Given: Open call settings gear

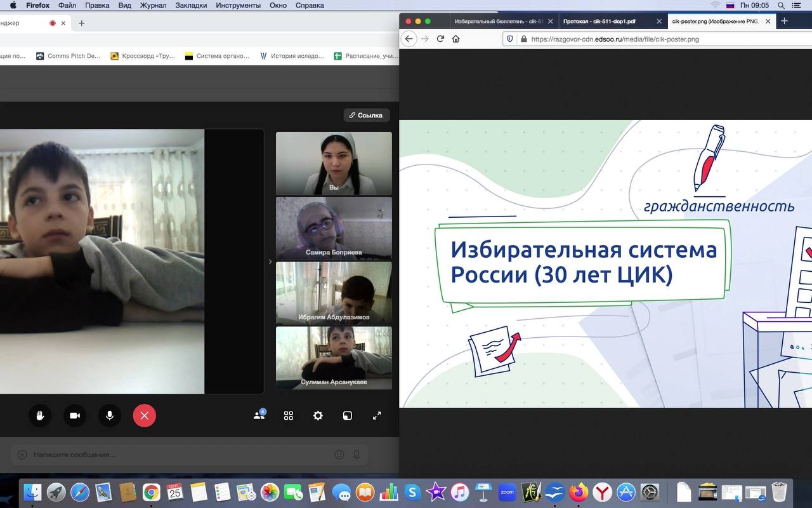Looking at the screenshot, I should point(318,415).
